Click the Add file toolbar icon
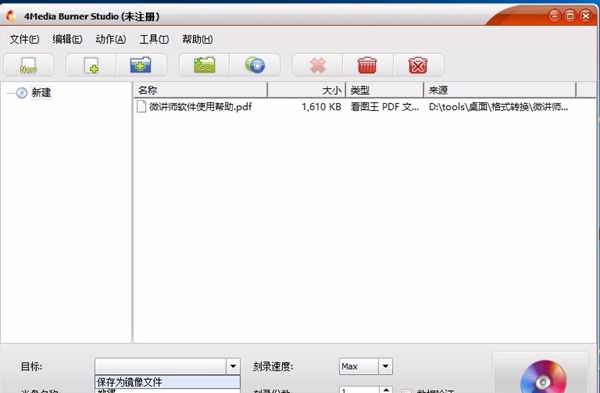 (91, 65)
